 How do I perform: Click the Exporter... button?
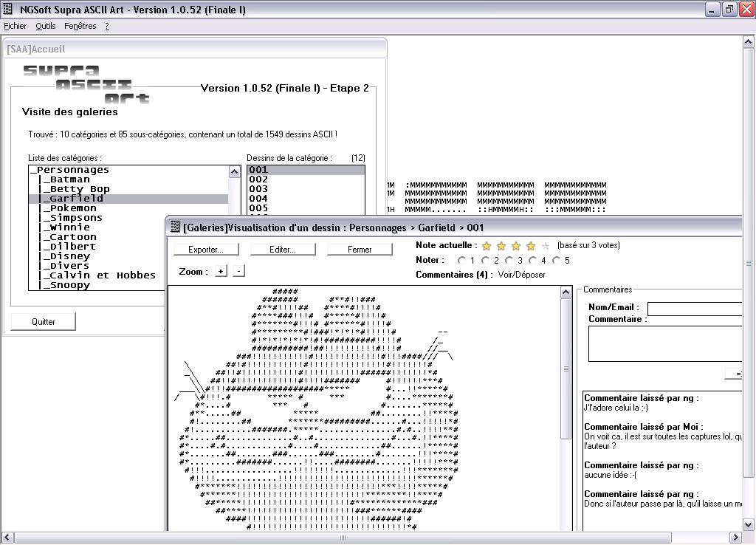tap(206, 250)
